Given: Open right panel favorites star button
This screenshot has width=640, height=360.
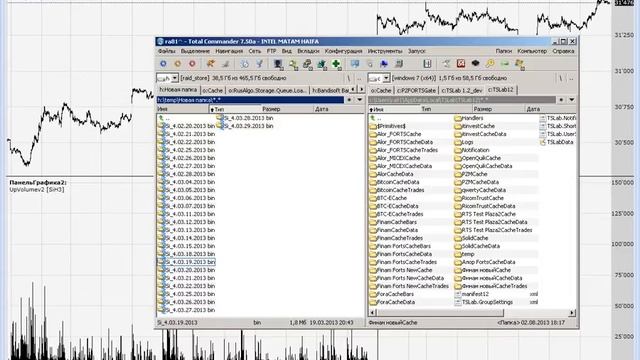Looking at the screenshot, I should 562,100.
